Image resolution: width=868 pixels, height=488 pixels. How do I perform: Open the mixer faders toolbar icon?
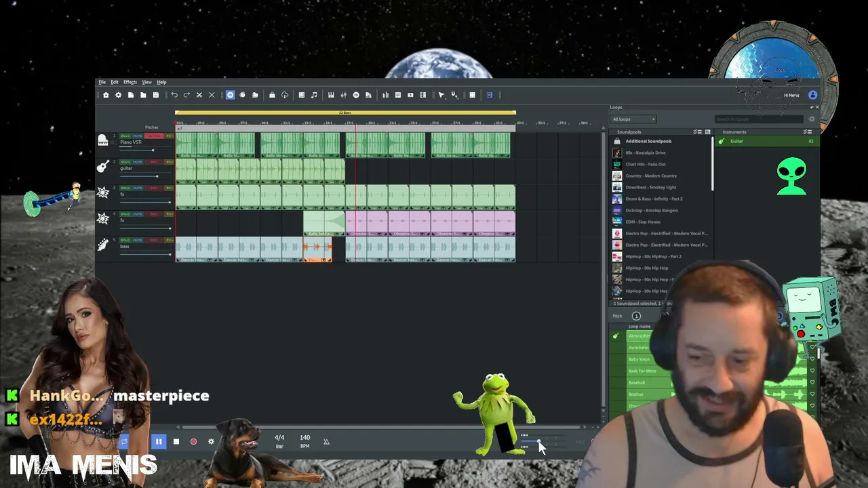[343, 95]
